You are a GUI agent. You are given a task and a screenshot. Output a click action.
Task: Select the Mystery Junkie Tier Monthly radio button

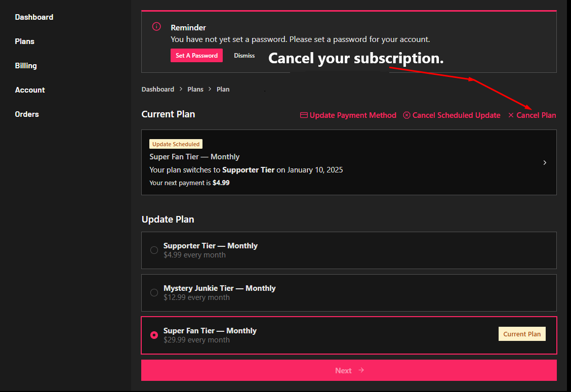tap(154, 293)
